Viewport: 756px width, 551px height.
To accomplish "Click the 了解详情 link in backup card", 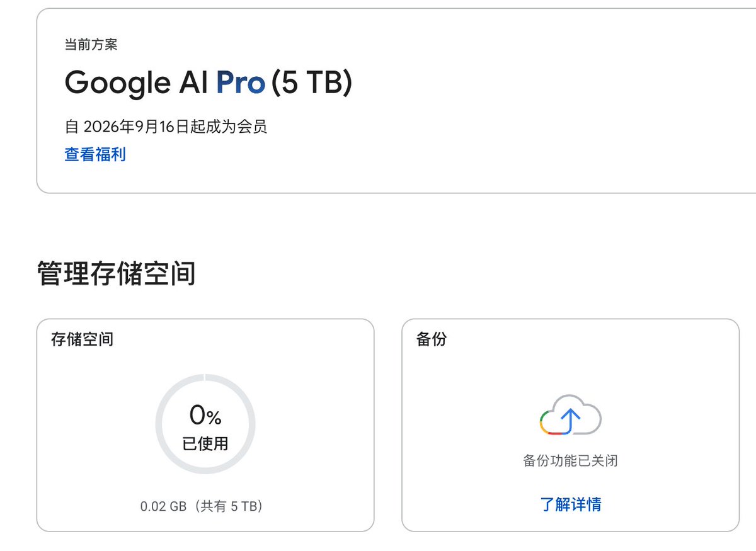I will (571, 504).
